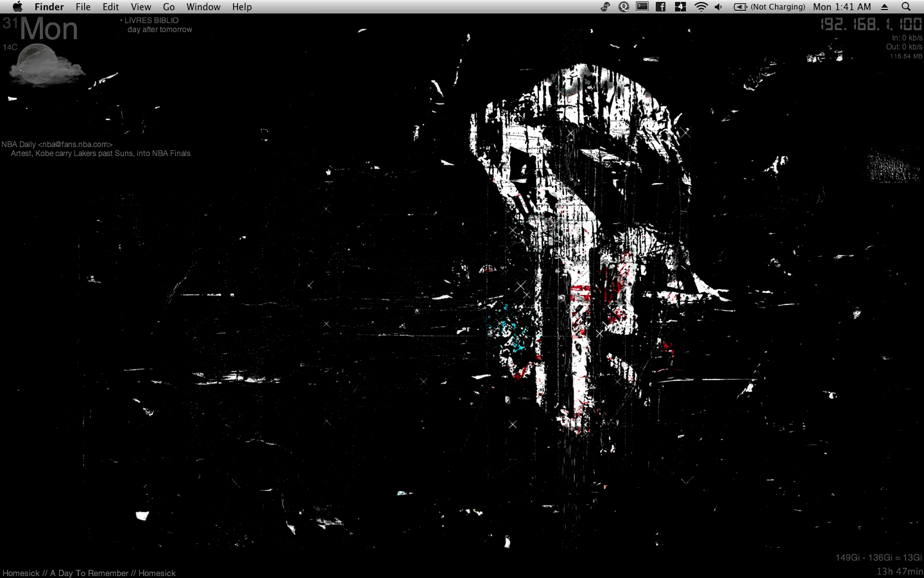Click the large Mon day label

(49, 30)
